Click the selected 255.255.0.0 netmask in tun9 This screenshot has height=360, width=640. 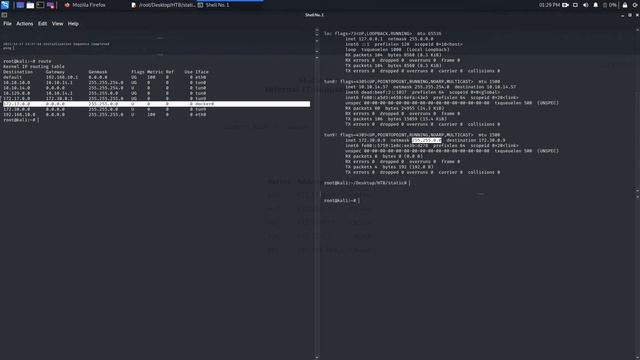coord(427,140)
